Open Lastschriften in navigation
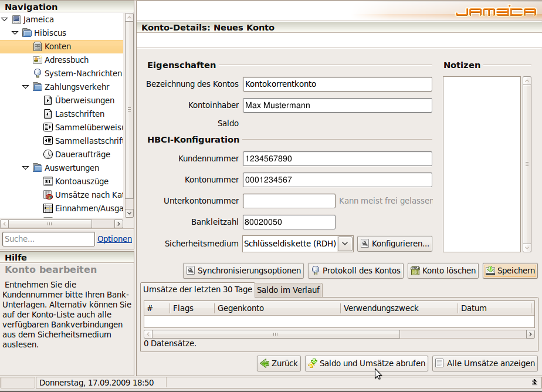The image size is (542, 392). (x=80, y=114)
